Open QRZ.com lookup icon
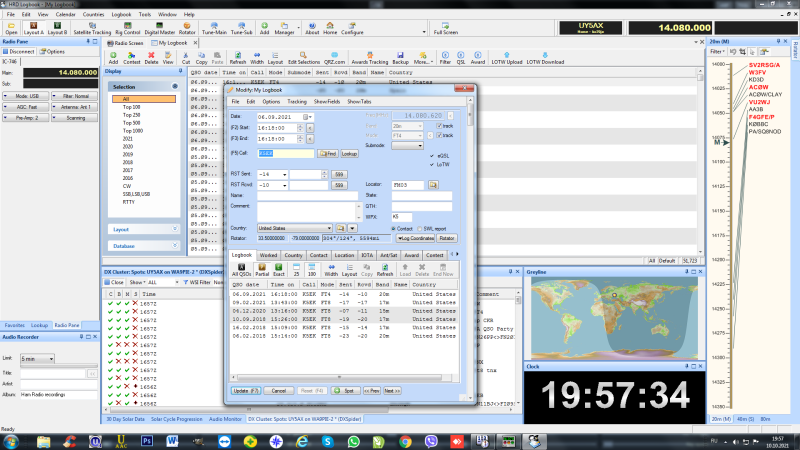 click(x=334, y=58)
